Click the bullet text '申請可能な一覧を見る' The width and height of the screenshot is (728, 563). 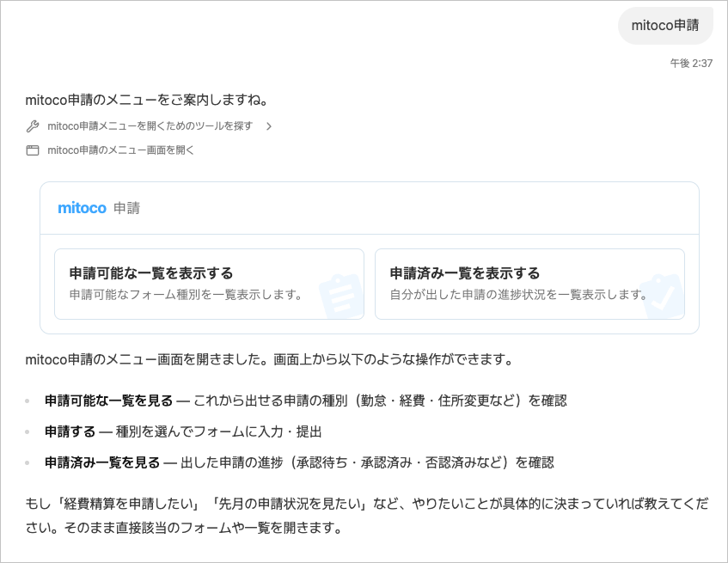click(x=108, y=401)
